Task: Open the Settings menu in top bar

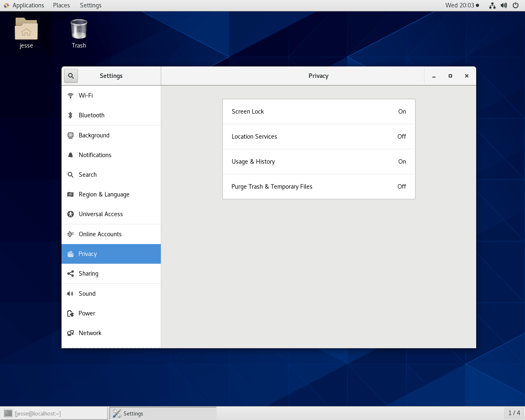Action: (x=91, y=5)
